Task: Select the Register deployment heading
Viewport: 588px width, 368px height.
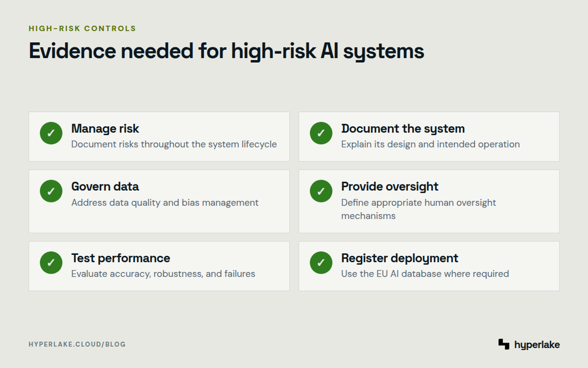Action: pos(399,258)
